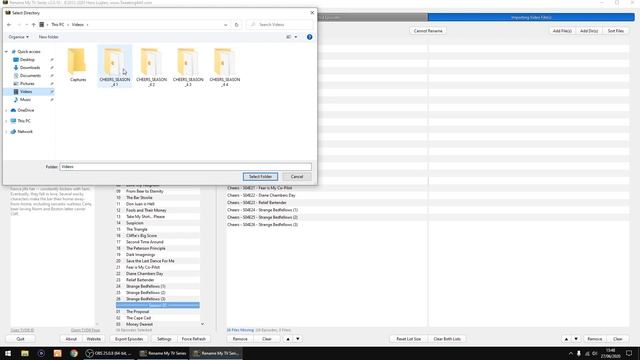Click the Search Videos box
The height and width of the screenshot is (360, 640).
coord(280,24)
